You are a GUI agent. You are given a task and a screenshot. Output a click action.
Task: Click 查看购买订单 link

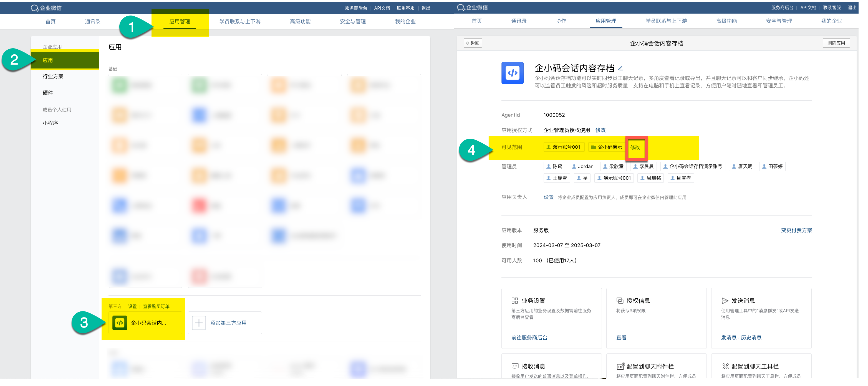156,306
